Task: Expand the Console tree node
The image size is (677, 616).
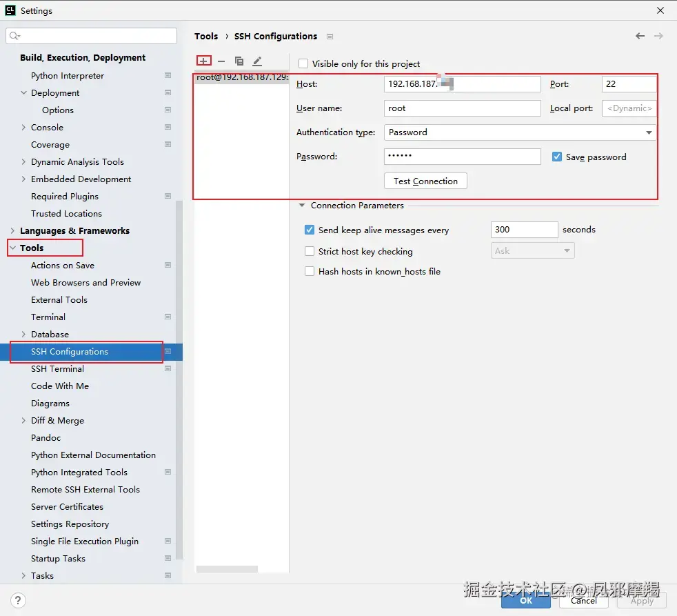Action: [x=23, y=127]
